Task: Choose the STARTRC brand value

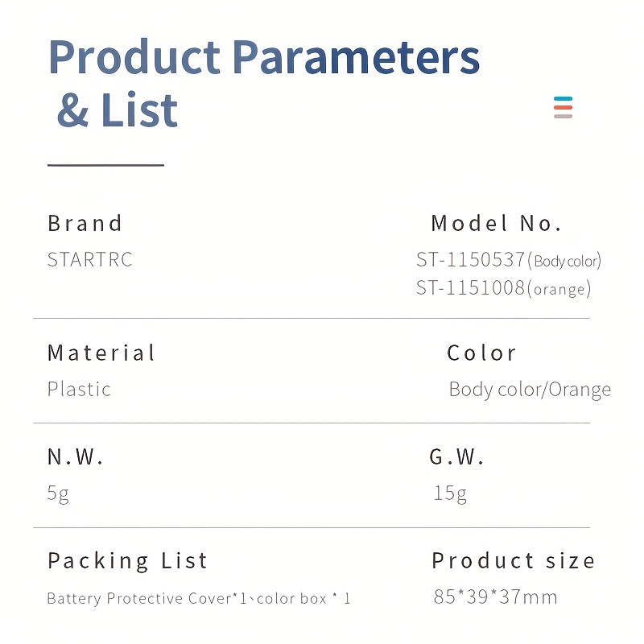Action: click(90, 259)
